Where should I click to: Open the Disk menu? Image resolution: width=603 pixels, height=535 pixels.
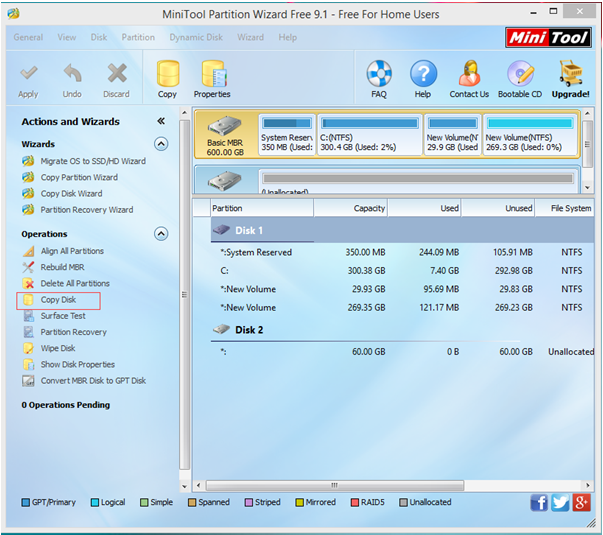99,37
